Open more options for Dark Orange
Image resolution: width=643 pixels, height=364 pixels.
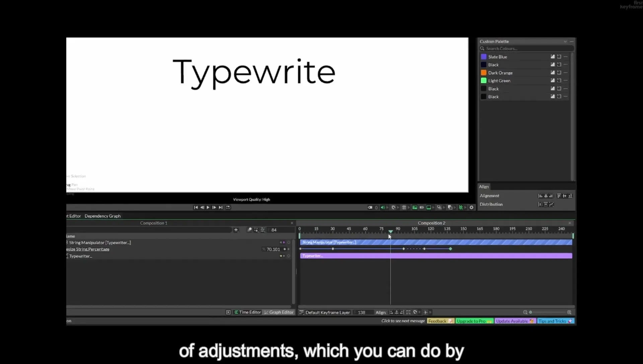(x=566, y=73)
